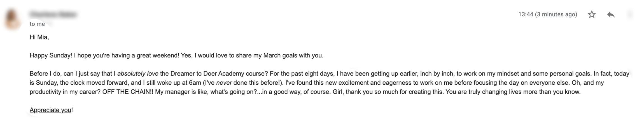Show recipient details next to "to me"
644x125 pixels.
coord(50,24)
